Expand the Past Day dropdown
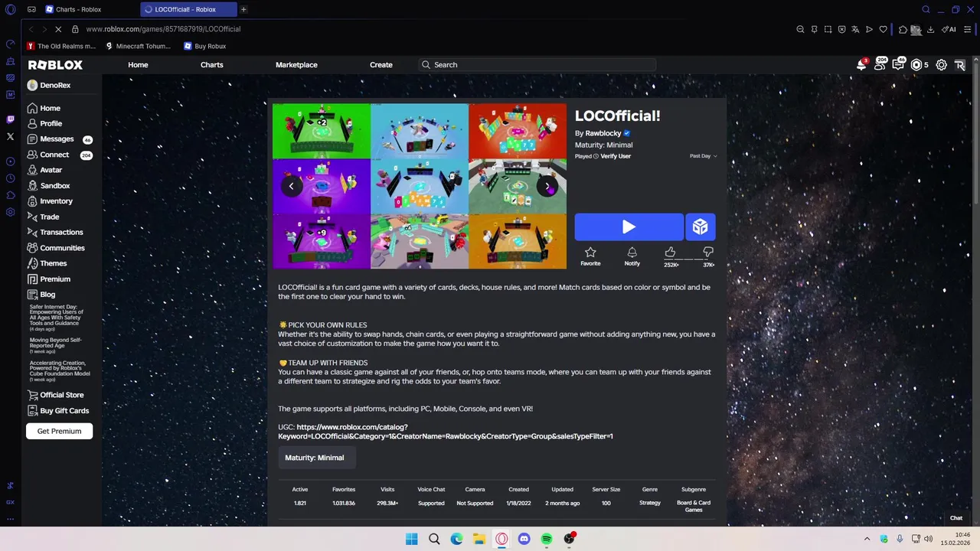The height and width of the screenshot is (551, 980). (x=703, y=156)
